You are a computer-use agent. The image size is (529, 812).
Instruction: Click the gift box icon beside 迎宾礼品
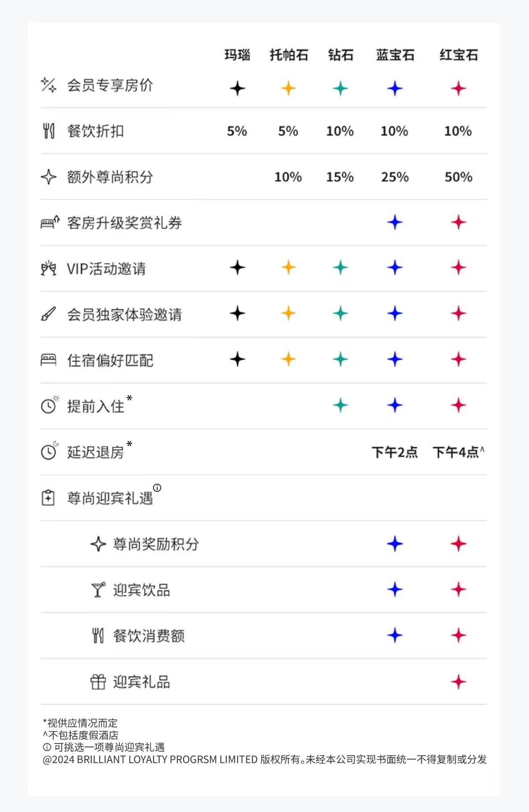click(98, 682)
